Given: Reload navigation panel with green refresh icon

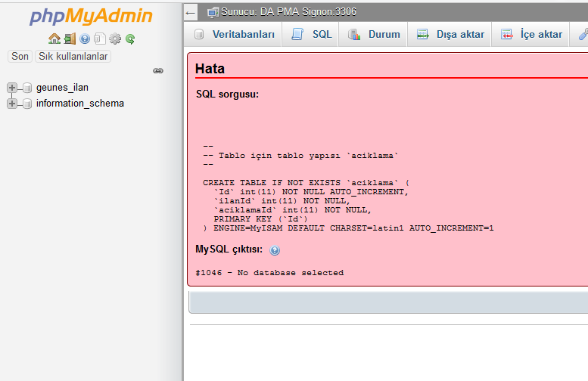Looking at the screenshot, I should (130, 39).
